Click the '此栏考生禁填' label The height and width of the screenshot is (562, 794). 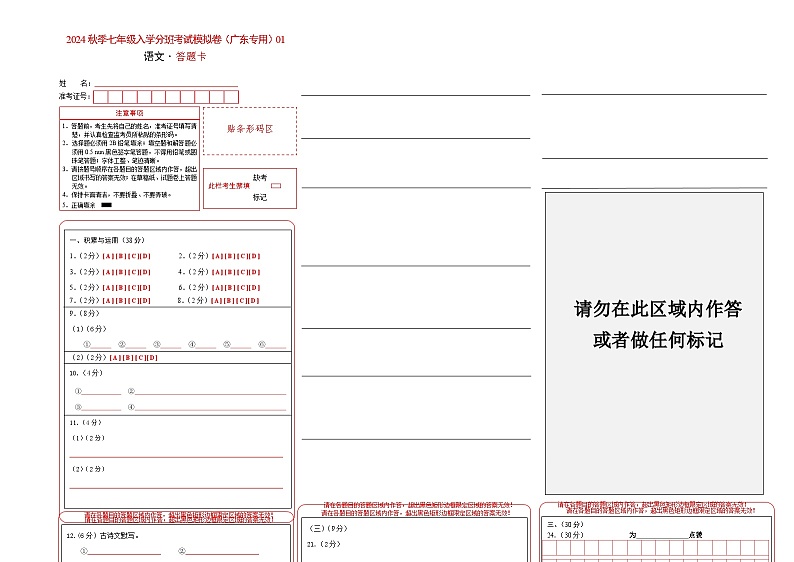click(229, 186)
